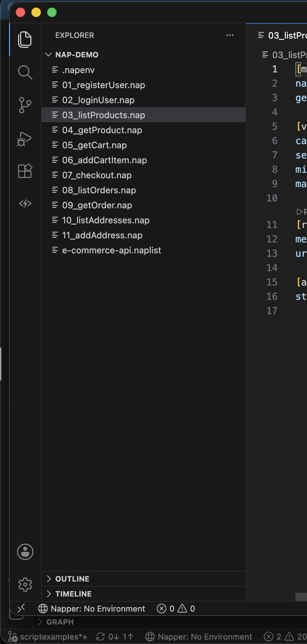Click 03_listProducts breadcrumb in editor

pyautogui.click(x=284, y=55)
